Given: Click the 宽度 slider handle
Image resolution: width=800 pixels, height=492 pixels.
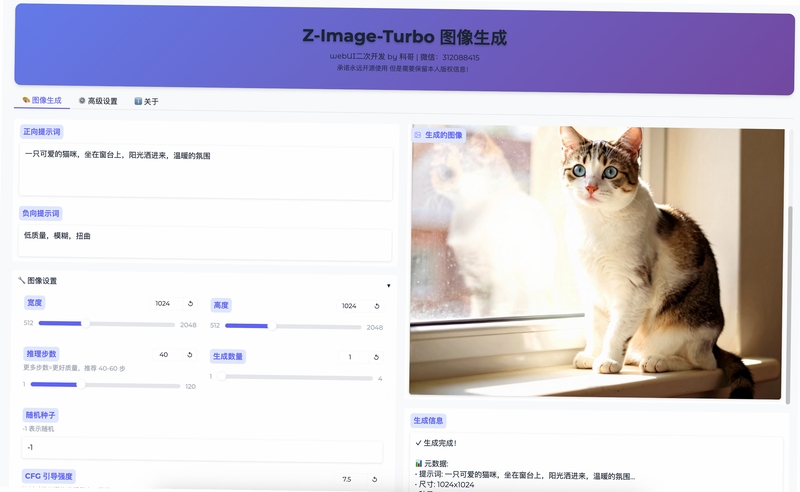Looking at the screenshot, I should [86, 324].
